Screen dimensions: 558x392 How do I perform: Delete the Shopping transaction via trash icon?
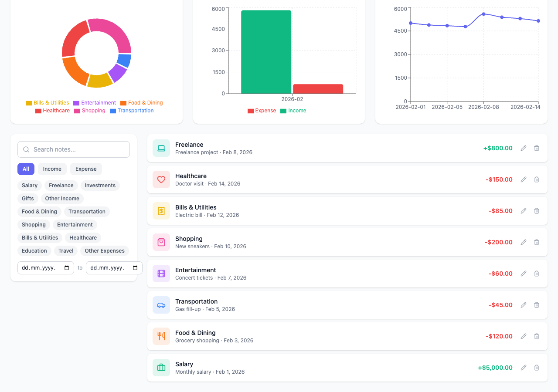point(537,242)
